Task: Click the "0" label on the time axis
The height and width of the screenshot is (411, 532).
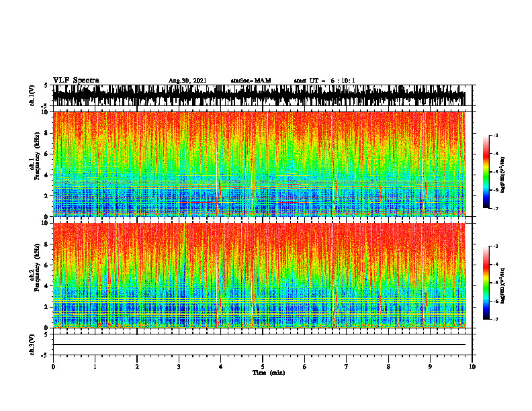Action: click(x=53, y=367)
